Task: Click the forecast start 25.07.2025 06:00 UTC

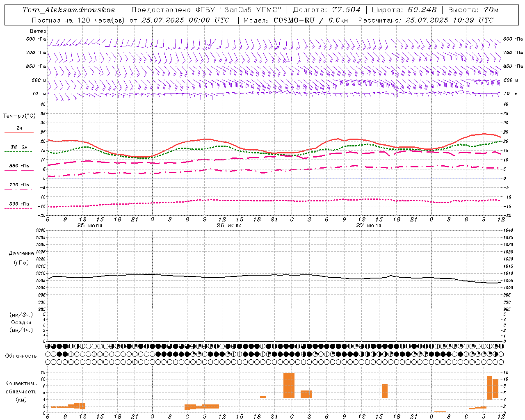Action: tap(185, 20)
